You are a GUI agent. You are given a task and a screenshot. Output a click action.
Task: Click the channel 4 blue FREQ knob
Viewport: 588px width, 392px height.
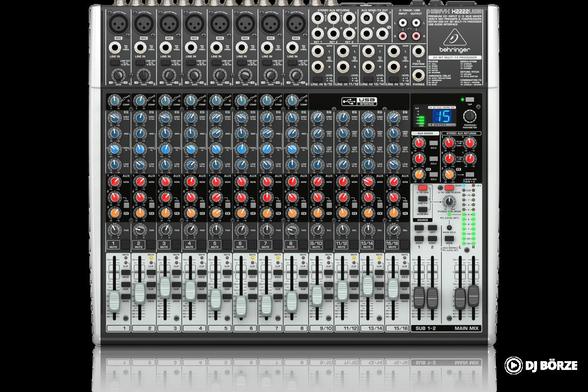point(190,148)
